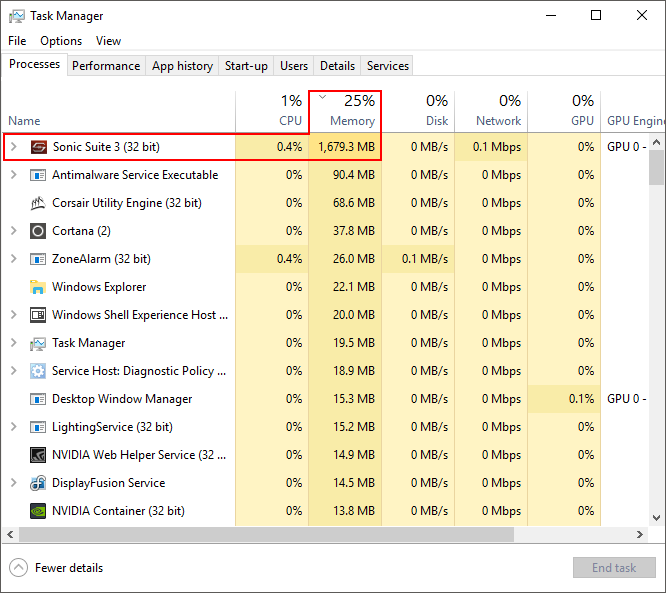The height and width of the screenshot is (593, 666).
Task: Click Sonic Suite's 0.1 Mbps network value
Action: (x=497, y=147)
